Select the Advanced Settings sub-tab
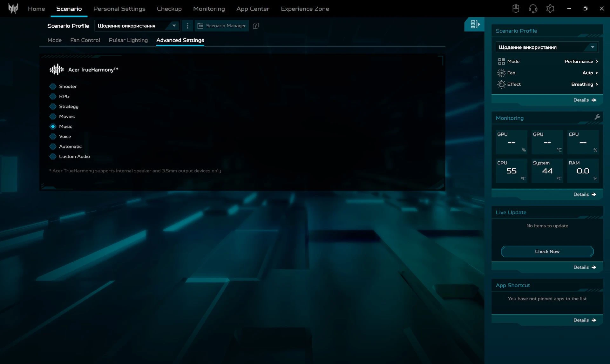Viewport: 610px width, 364px height. pyautogui.click(x=180, y=40)
